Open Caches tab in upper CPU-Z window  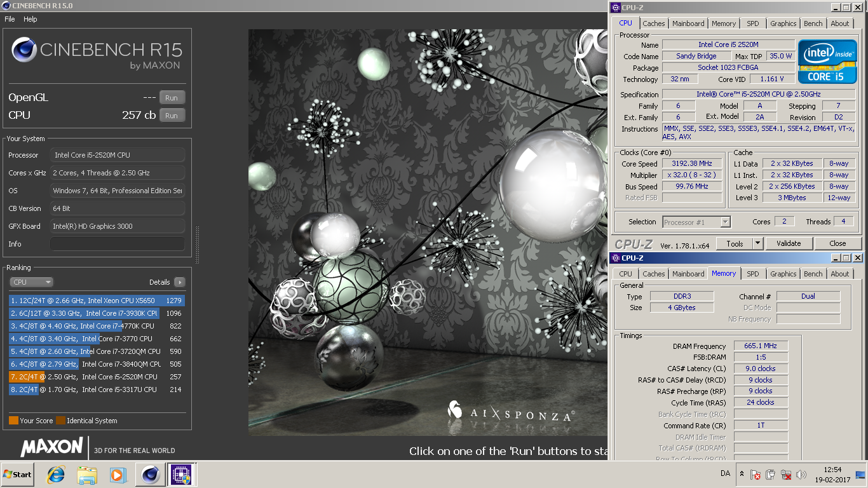point(653,24)
